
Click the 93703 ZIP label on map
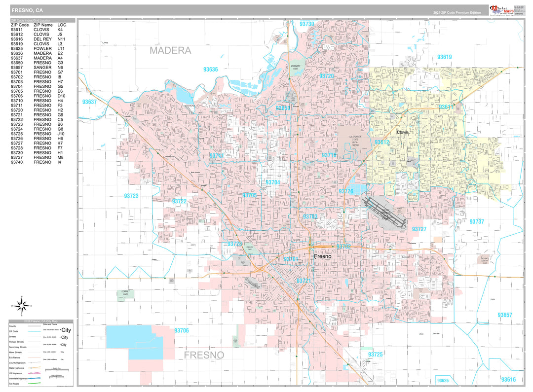(310, 217)
